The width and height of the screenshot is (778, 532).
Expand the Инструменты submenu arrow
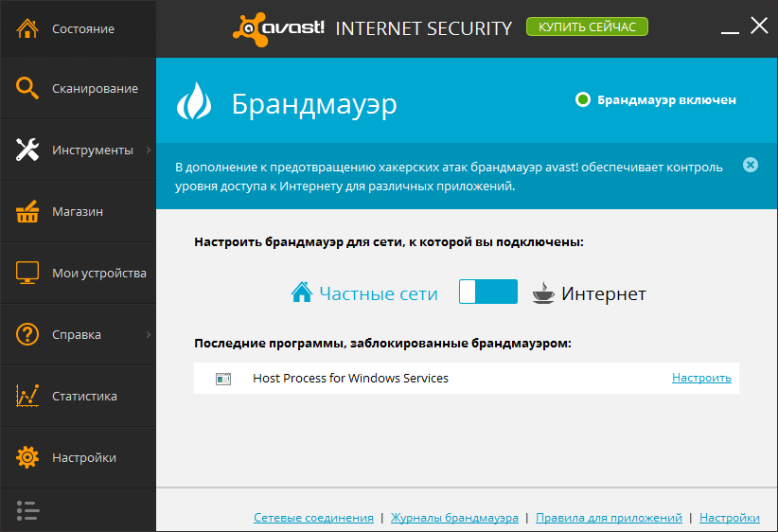pyautogui.click(x=149, y=150)
